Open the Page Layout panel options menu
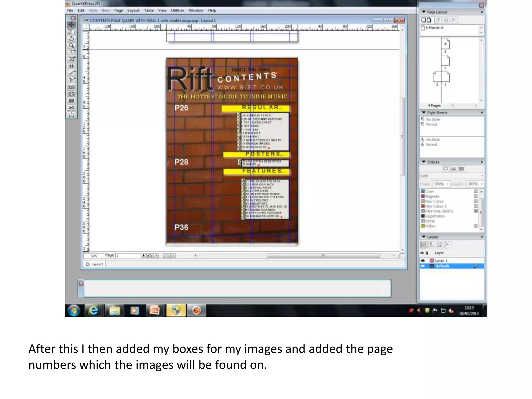 482,12
